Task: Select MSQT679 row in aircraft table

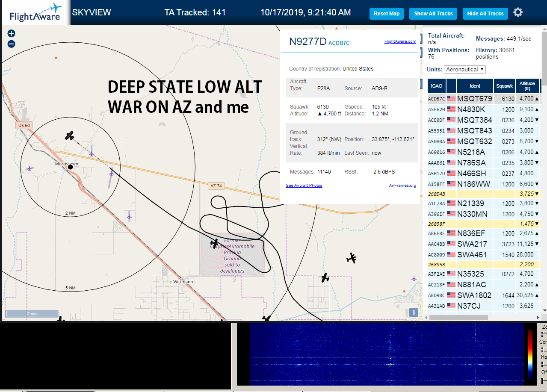Action: tap(484, 99)
